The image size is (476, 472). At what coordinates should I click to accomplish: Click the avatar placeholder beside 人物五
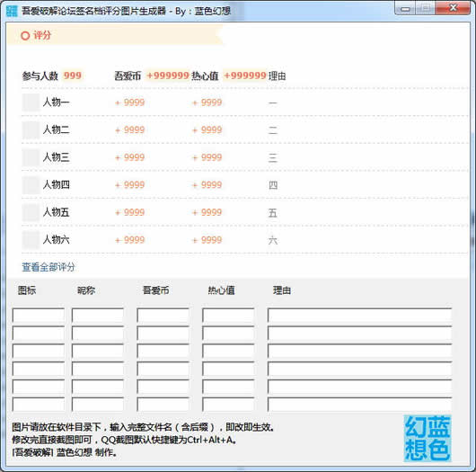31,212
